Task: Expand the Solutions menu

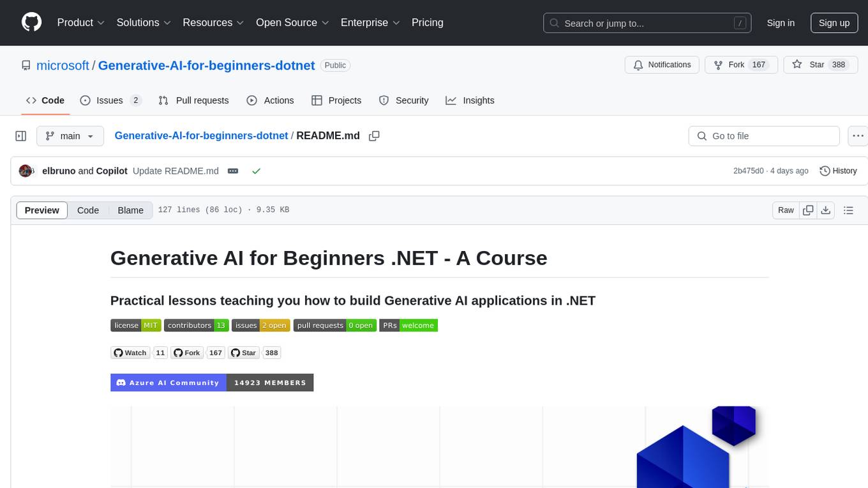Action: coord(144,22)
